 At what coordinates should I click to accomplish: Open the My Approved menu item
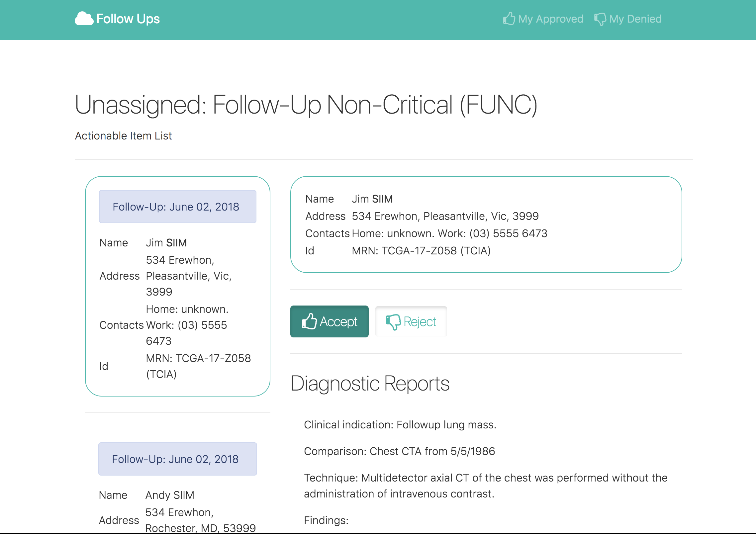[x=543, y=19]
